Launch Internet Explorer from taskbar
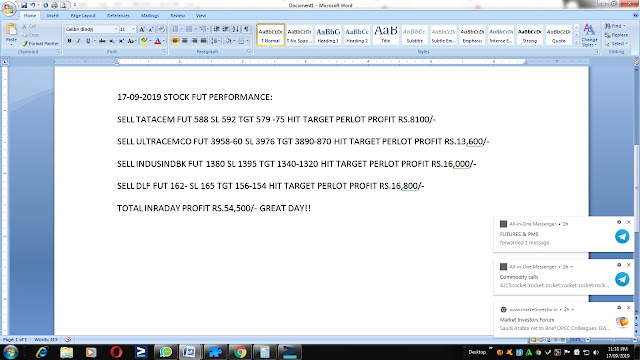The image size is (640, 360). pyautogui.click(x=42, y=352)
